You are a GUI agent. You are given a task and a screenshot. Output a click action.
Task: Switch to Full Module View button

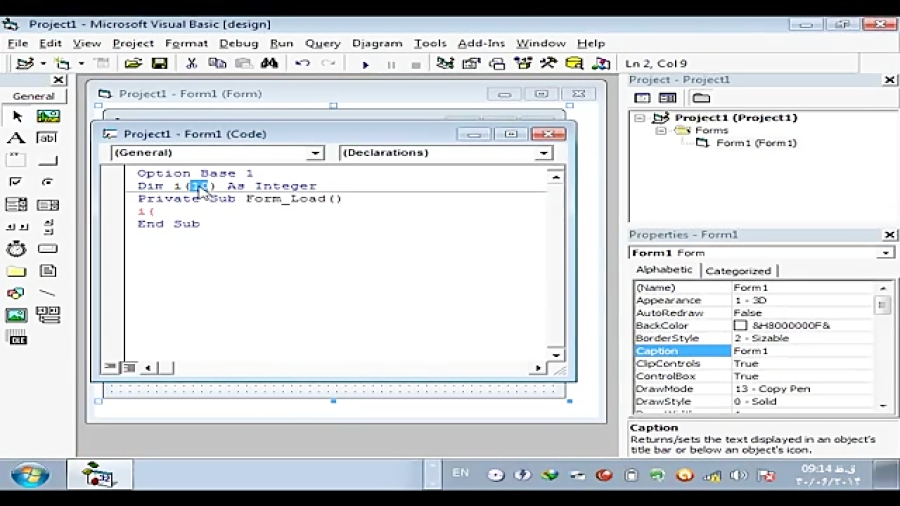pos(129,367)
